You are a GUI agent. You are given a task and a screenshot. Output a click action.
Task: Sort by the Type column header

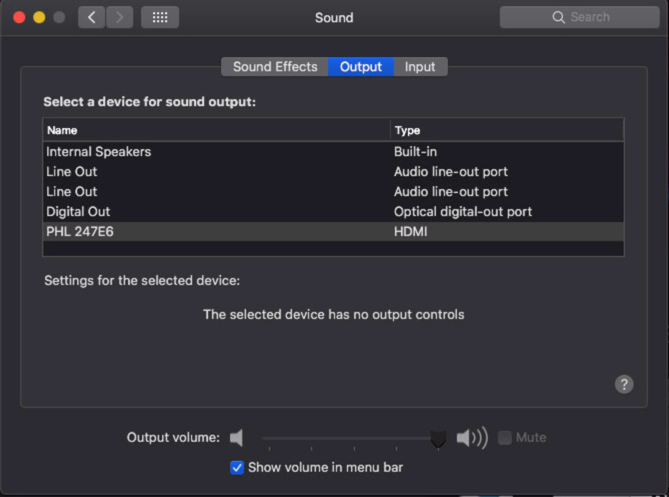506,130
